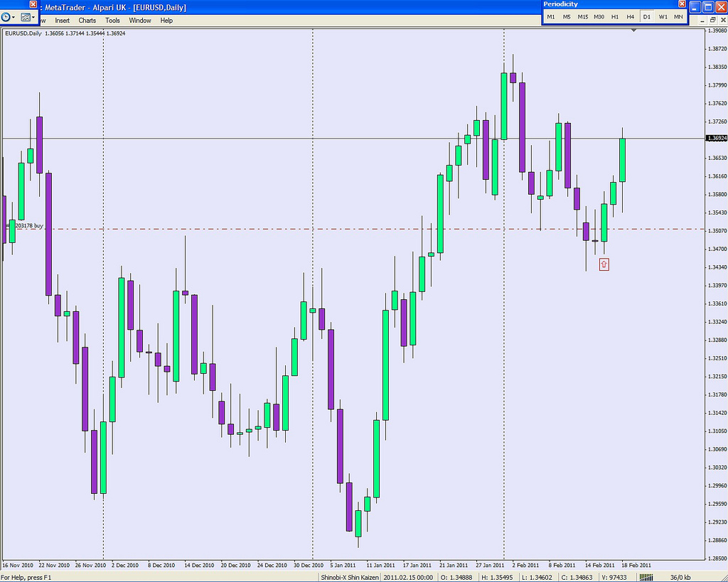Open the Help menu

[166, 21]
